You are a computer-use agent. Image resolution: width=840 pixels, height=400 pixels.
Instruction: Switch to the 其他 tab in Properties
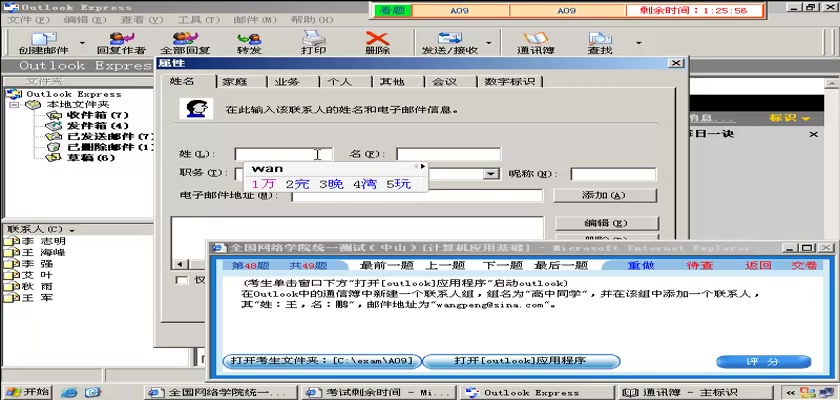392,82
